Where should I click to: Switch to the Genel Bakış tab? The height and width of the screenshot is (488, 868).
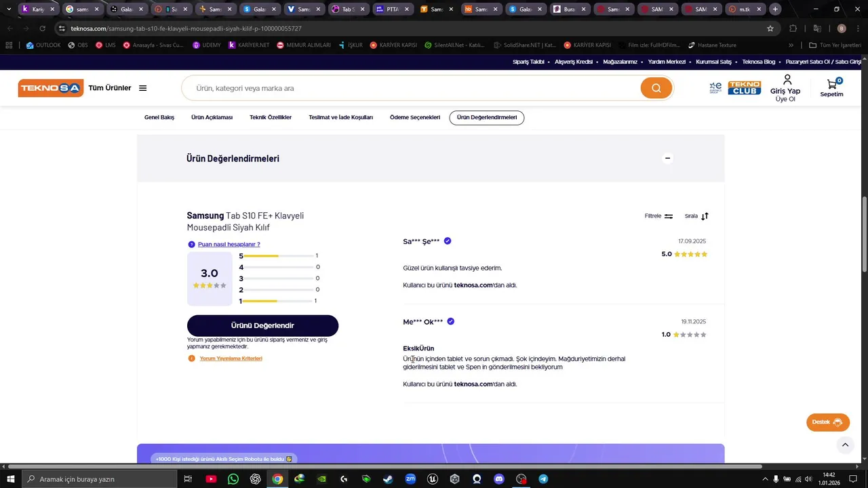pos(159,117)
